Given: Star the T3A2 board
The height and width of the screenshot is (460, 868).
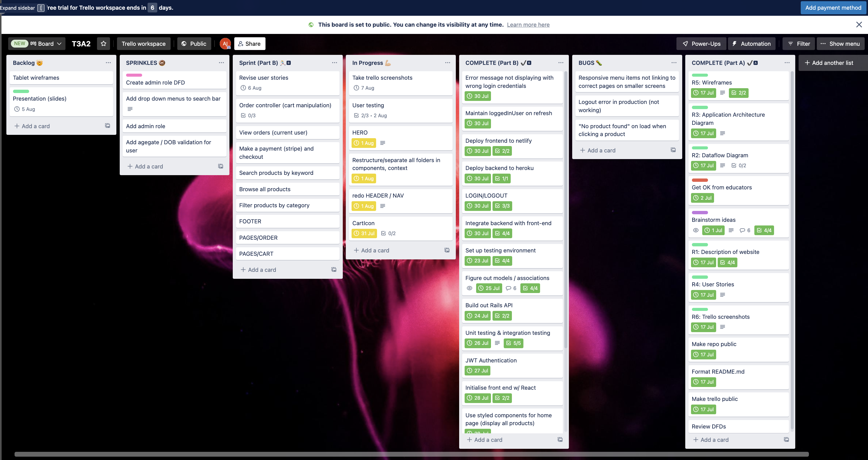Looking at the screenshot, I should 103,43.
